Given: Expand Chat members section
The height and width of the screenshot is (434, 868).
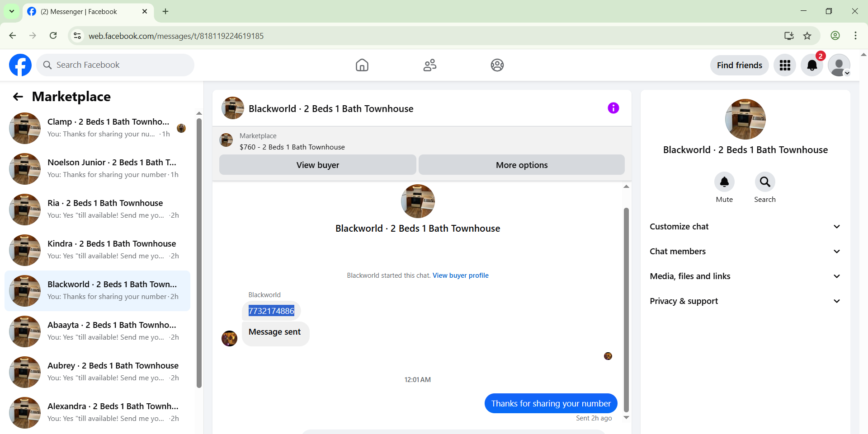Looking at the screenshot, I should (745, 252).
